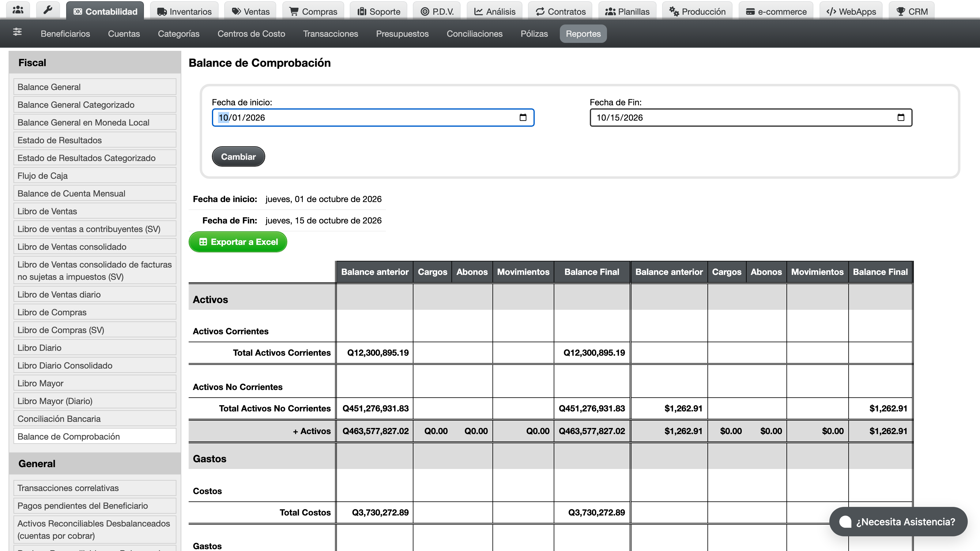
Task: Select the Contabilidad module tab
Action: coord(105,11)
